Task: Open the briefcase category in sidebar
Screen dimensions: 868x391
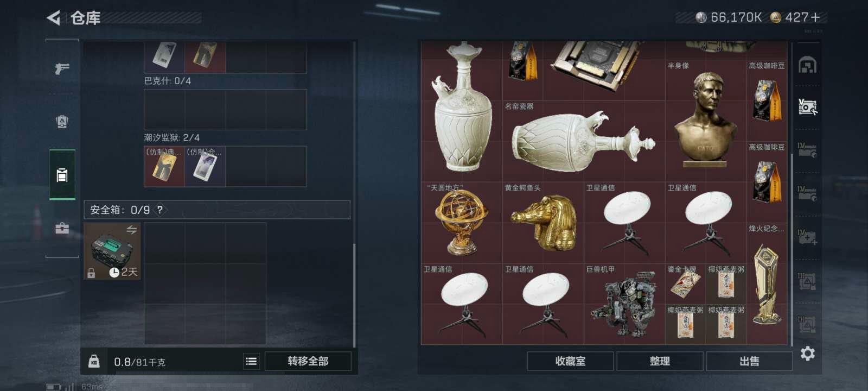Action: [62, 228]
